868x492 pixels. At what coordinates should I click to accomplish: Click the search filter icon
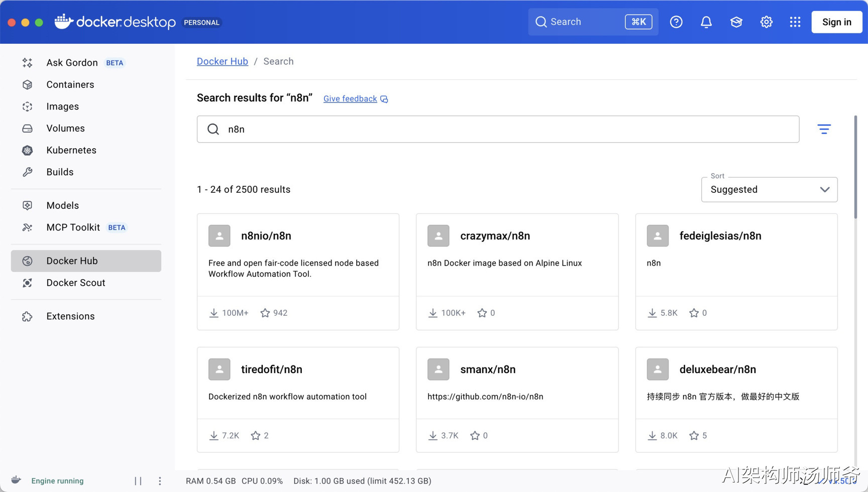click(824, 129)
